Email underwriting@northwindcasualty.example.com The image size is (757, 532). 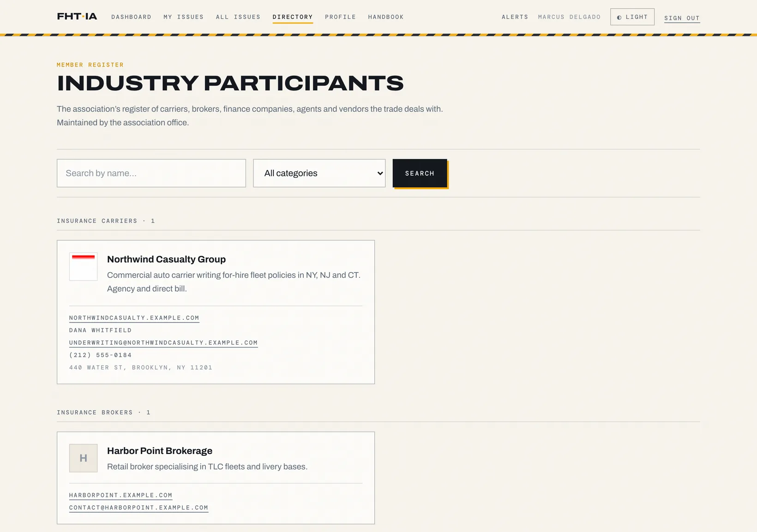(163, 343)
